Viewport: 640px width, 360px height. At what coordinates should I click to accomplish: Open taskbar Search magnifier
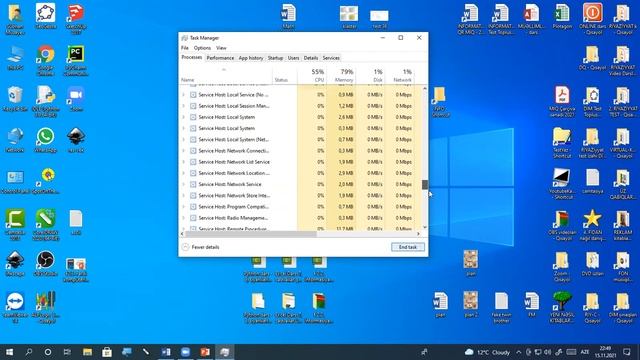[29, 352]
